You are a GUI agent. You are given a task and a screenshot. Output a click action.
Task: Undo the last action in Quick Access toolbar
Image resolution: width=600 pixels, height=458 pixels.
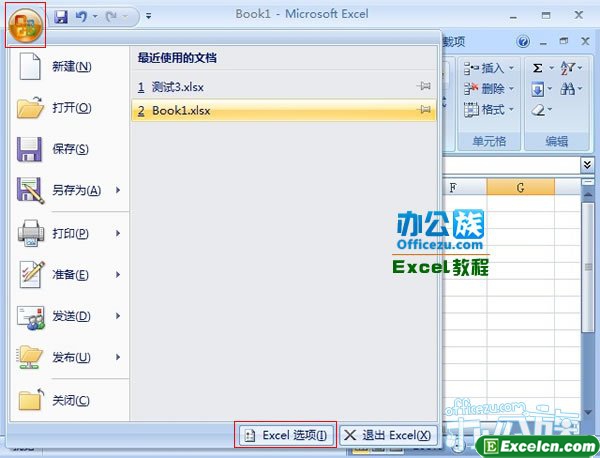coord(81,16)
